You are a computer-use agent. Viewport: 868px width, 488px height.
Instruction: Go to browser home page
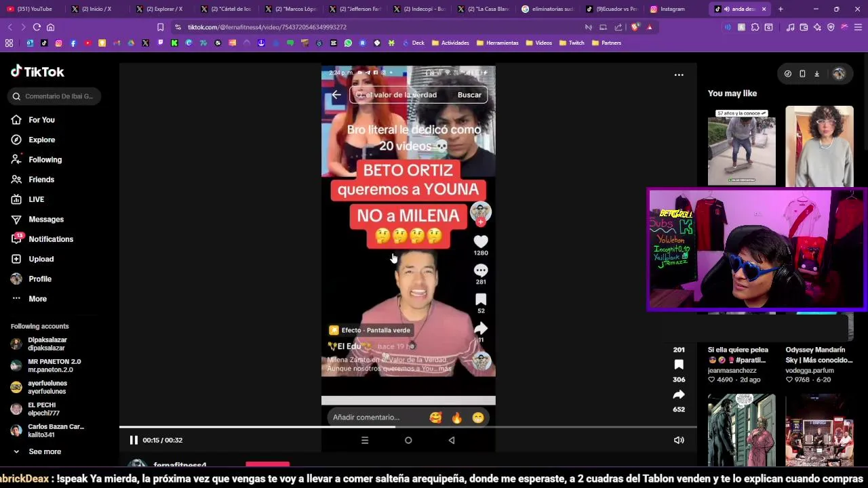point(50,27)
